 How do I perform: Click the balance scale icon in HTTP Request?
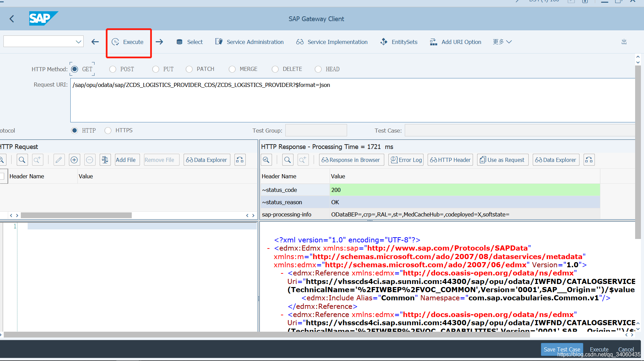(x=105, y=160)
